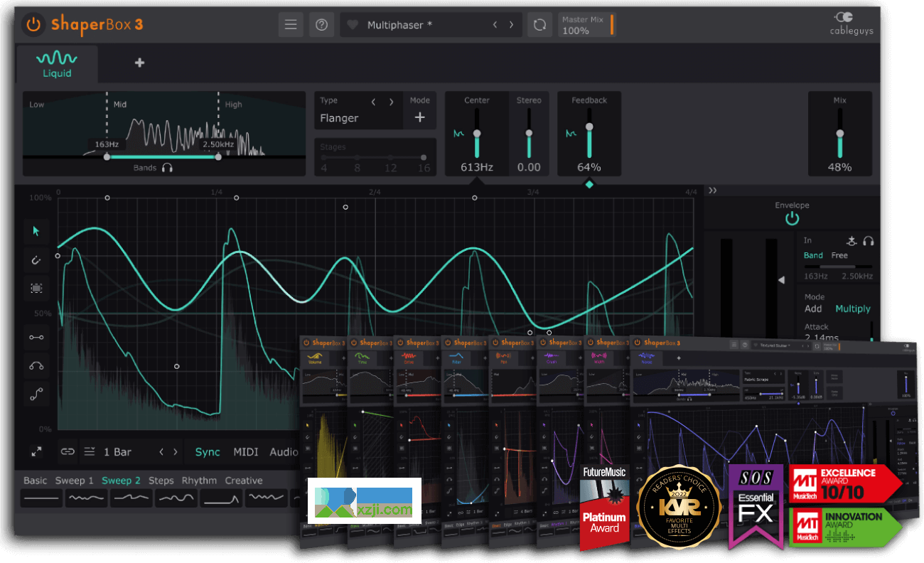Image resolution: width=924 pixels, height=563 pixels.
Task: Select Audio trigger mode
Action: click(x=284, y=452)
